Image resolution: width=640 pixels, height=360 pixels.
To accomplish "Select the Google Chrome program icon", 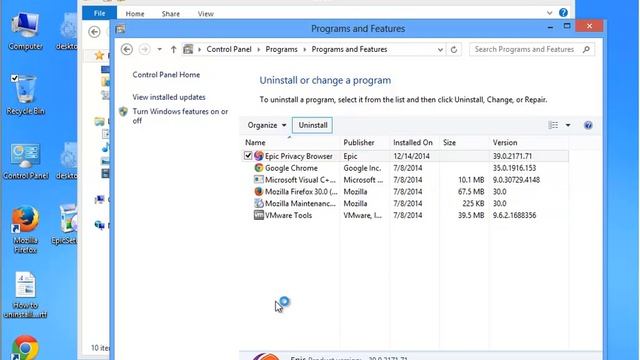I will [x=259, y=168].
